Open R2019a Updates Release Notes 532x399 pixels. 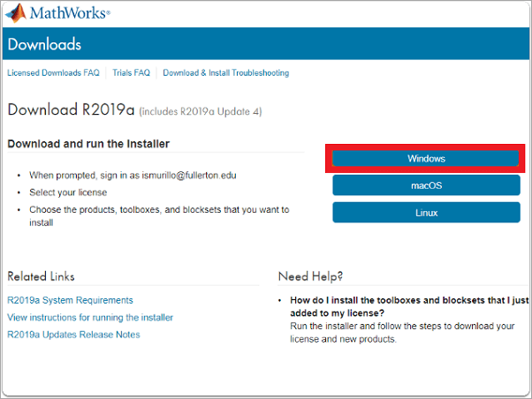[x=73, y=335]
